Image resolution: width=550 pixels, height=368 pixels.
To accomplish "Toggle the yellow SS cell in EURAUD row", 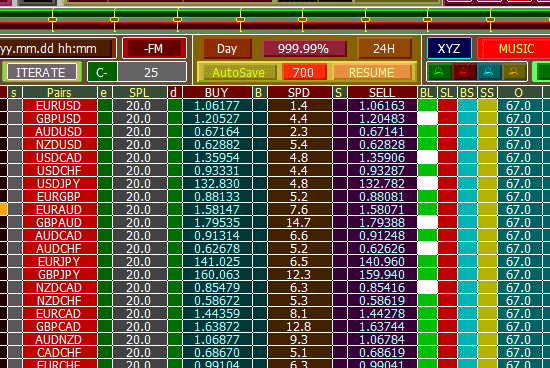I will coord(487,209).
